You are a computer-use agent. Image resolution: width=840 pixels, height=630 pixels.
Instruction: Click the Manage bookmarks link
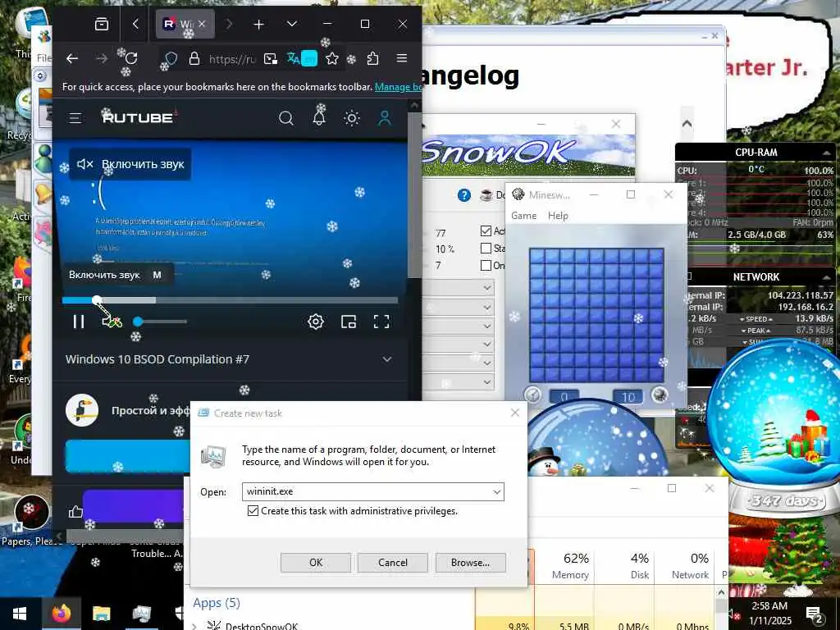coord(398,87)
